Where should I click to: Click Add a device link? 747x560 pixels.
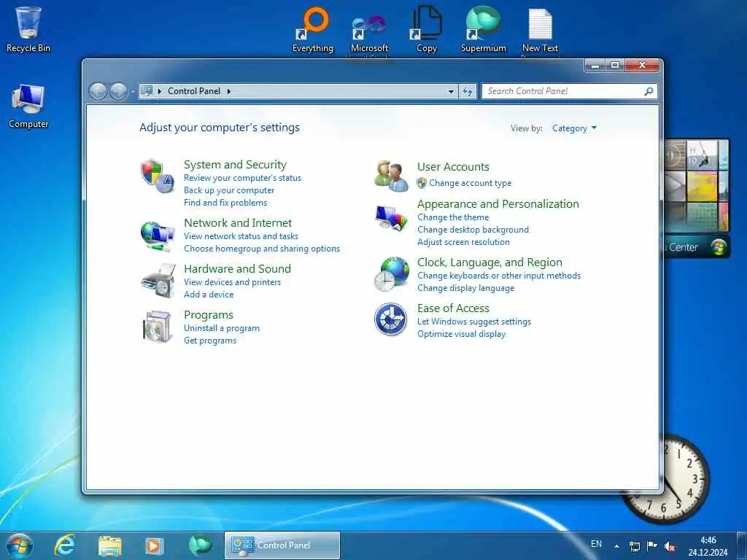209,295
